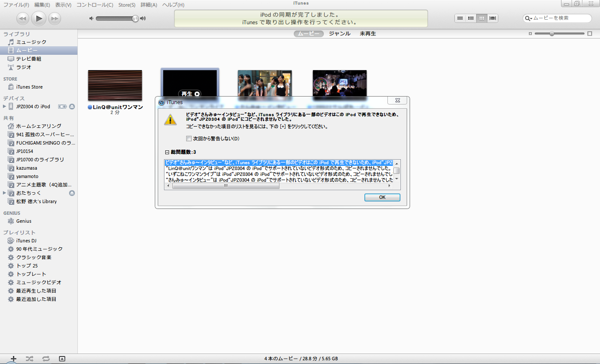Click OK in the iTunes warning dialog
The width and height of the screenshot is (600, 364).
coord(382,197)
